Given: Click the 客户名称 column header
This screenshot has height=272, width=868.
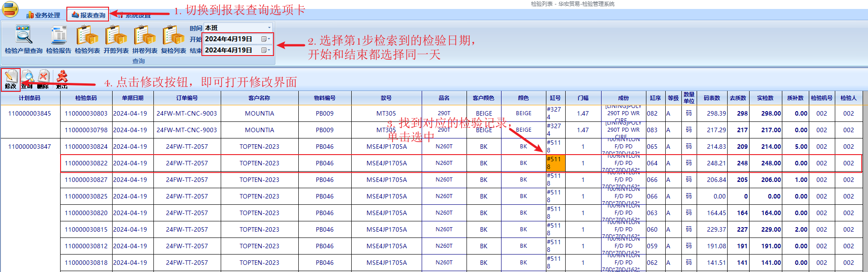Looking at the screenshot, I should (x=259, y=98).
